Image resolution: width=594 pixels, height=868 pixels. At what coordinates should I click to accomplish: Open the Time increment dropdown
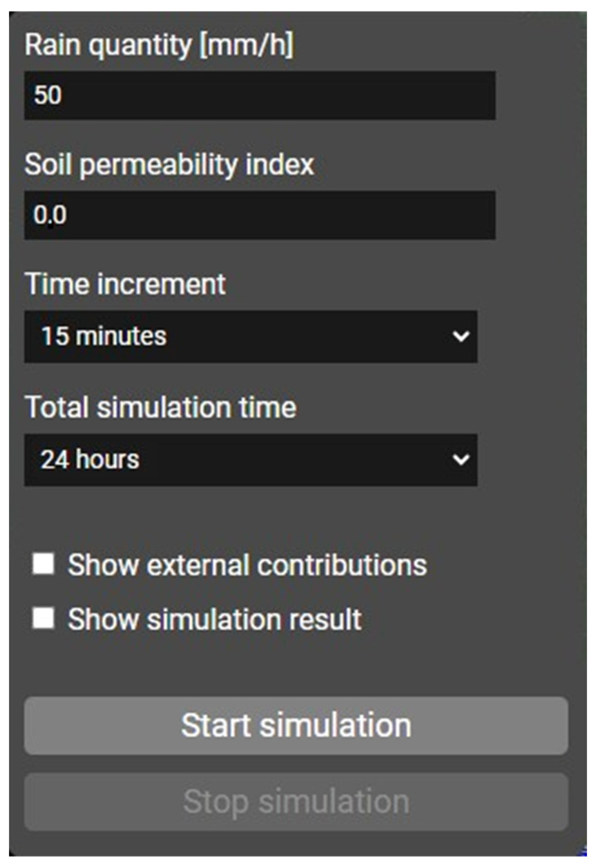(251, 336)
